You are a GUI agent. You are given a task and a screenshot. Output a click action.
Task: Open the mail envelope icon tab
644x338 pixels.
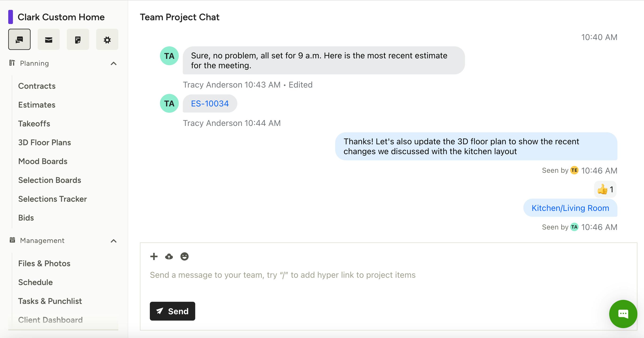[48, 40]
